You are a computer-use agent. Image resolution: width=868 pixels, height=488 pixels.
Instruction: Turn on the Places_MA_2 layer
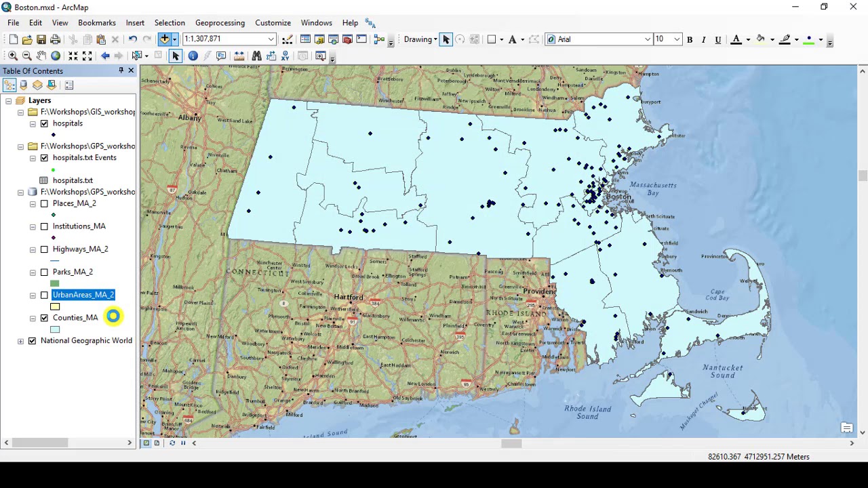[44, 203]
